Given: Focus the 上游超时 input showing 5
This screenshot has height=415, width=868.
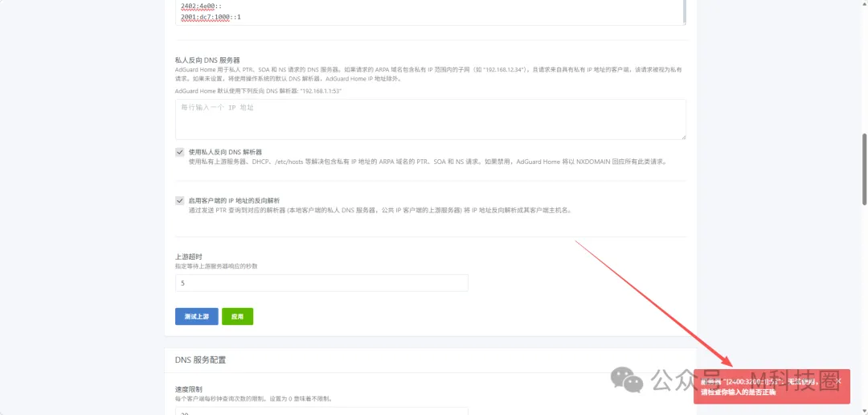Looking at the screenshot, I should pyautogui.click(x=321, y=283).
